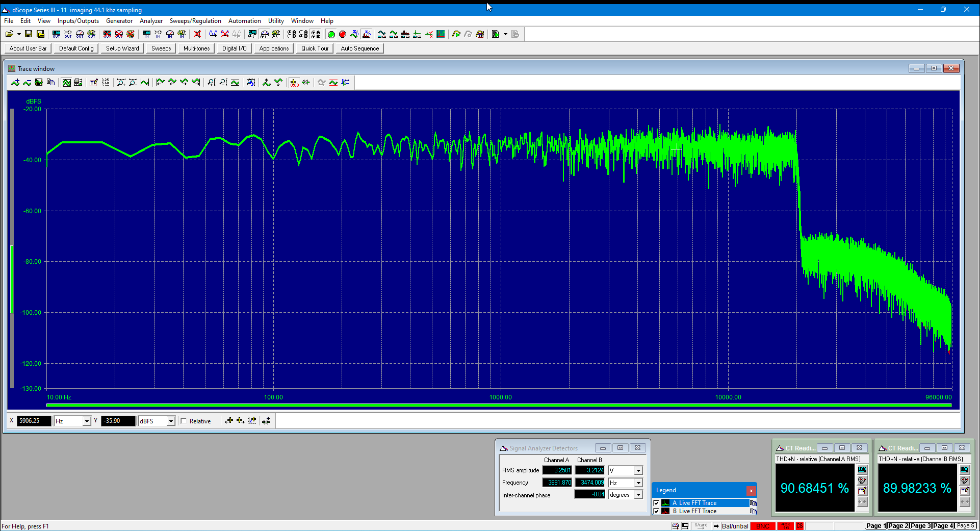Click the copy trace icon in Trace window
Screen dimensions: 980x531
(50, 83)
